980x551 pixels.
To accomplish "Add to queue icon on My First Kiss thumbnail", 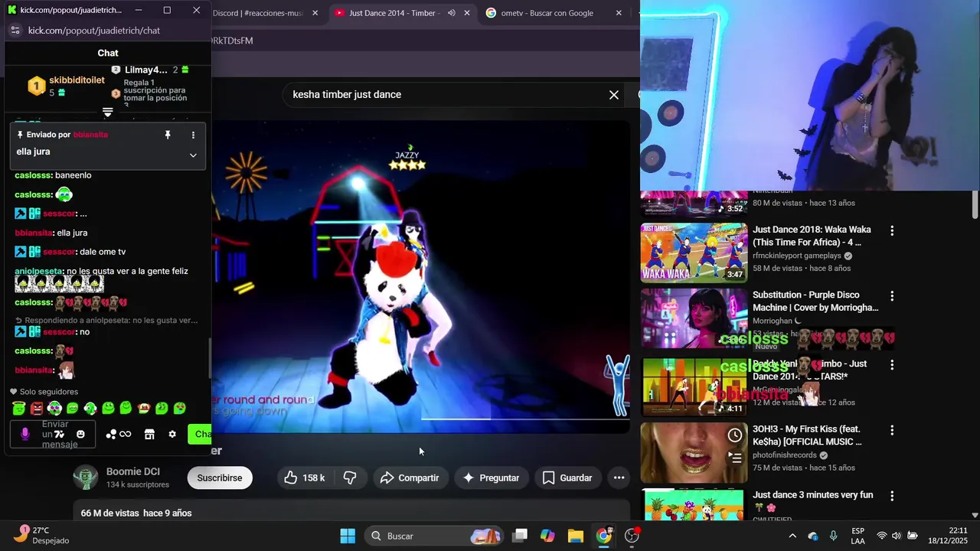I will tap(734, 458).
